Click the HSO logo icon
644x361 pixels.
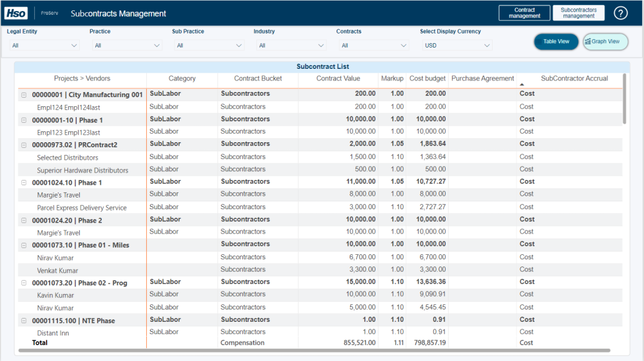tap(16, 13)
